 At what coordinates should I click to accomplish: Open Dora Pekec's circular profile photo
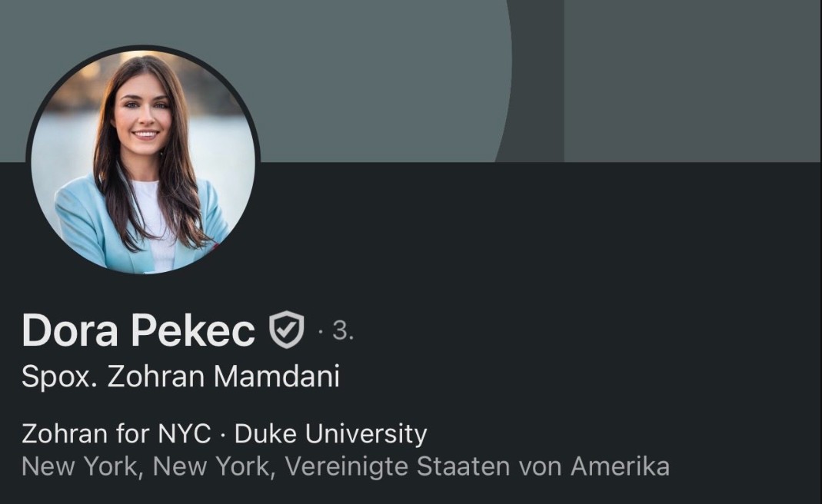143,162
